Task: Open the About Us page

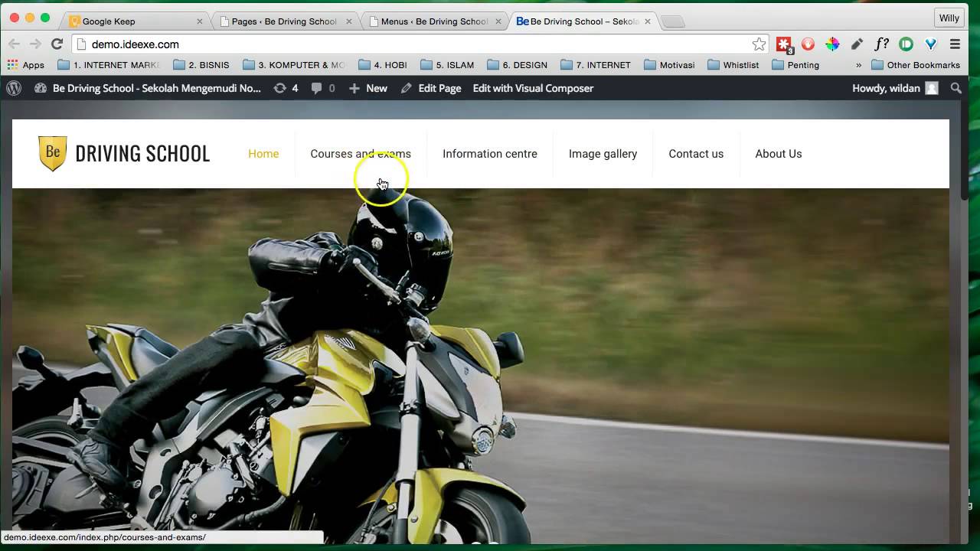Action: tap(779, 154)
